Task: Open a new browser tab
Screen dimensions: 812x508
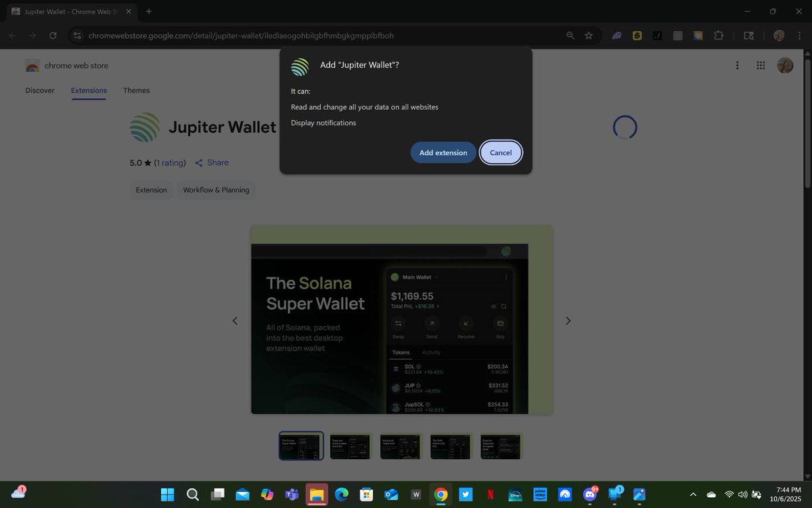Action: click(x=148, y=12)
